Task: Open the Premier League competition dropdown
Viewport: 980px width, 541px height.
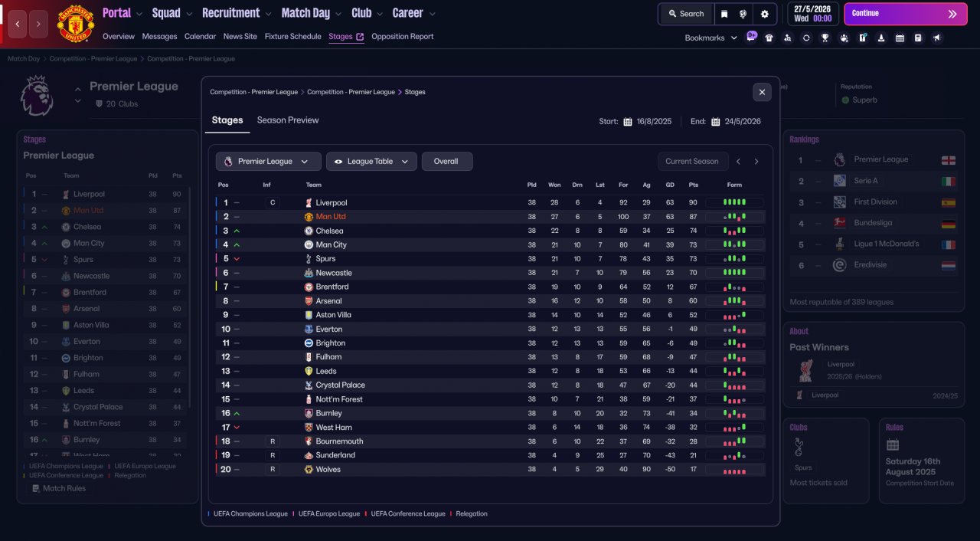Action: 268,161
